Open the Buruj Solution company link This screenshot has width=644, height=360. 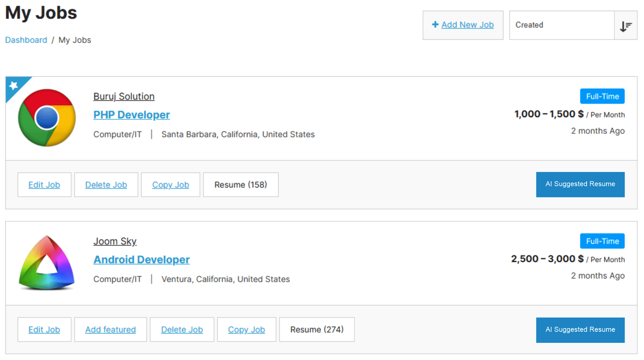pyautogui.click(x=124, y=96)
